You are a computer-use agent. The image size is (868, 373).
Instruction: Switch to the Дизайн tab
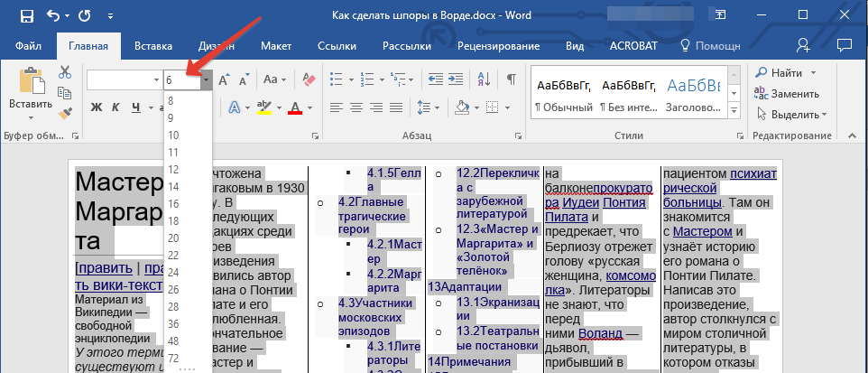pos(217,46)
